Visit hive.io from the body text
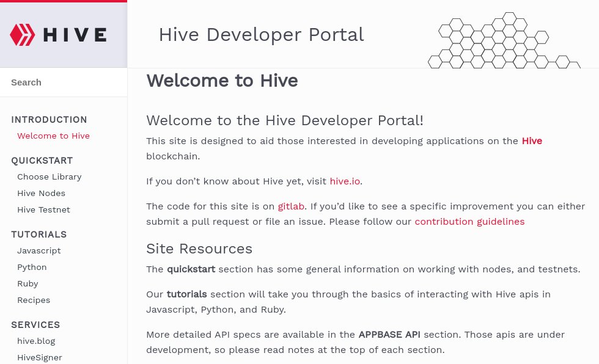The height and width of the screenshot is (364, 599). click(344, 181)
